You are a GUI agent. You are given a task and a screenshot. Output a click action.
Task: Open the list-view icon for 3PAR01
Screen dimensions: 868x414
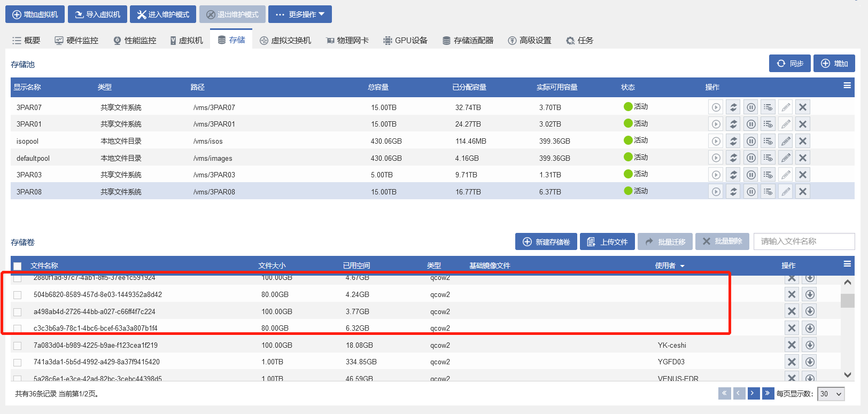768,124
